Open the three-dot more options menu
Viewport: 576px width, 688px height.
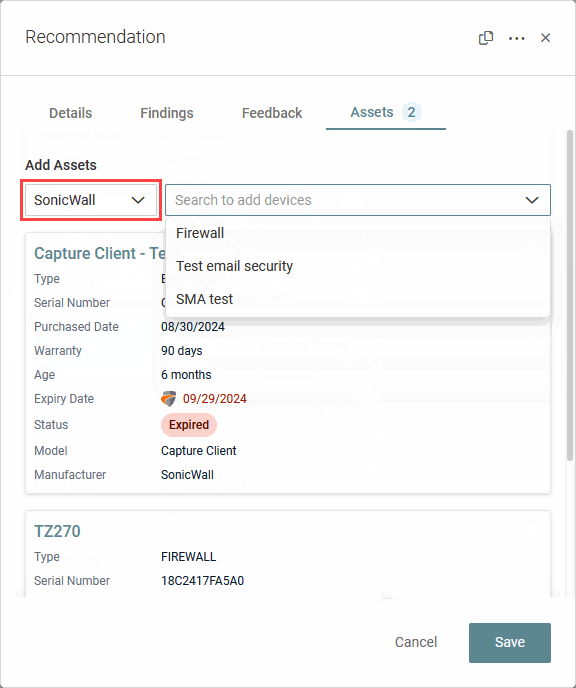pyautogui.click(x=516, y=39)
